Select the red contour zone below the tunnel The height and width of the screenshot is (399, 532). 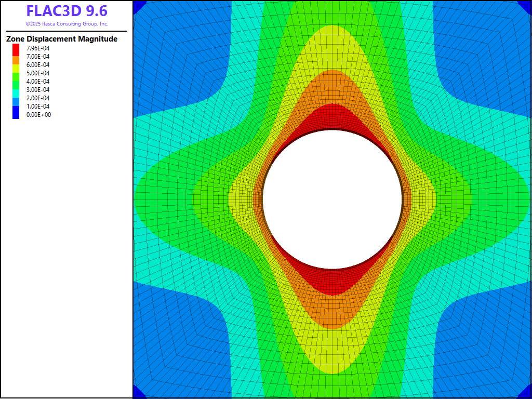[332, 283]
